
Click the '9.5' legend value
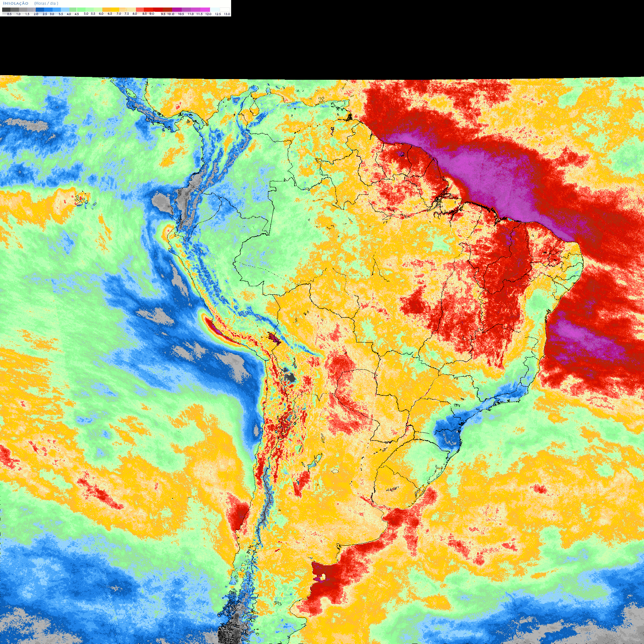point(163,14)
